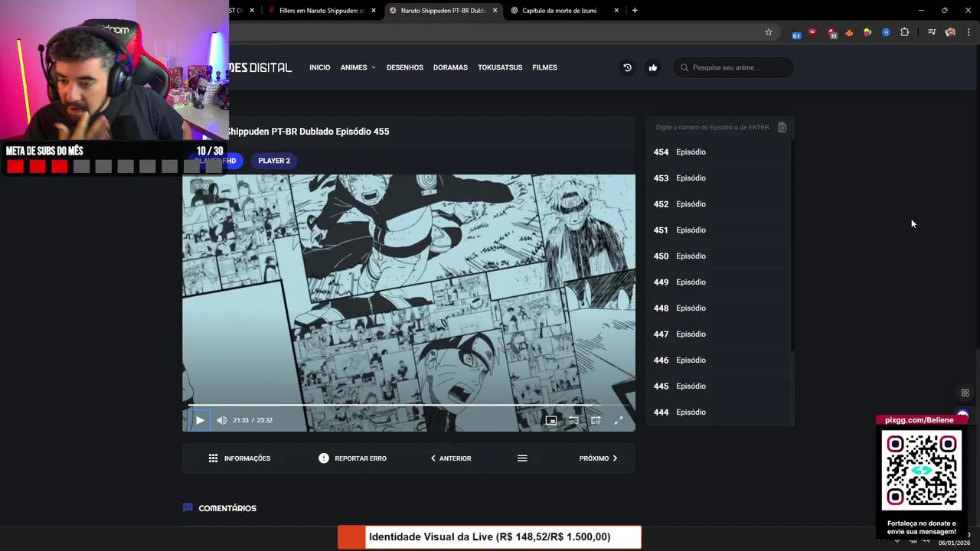Go to ANTERIOR episode
Screen dimensions: 980x551
click(x=451, y=458)
